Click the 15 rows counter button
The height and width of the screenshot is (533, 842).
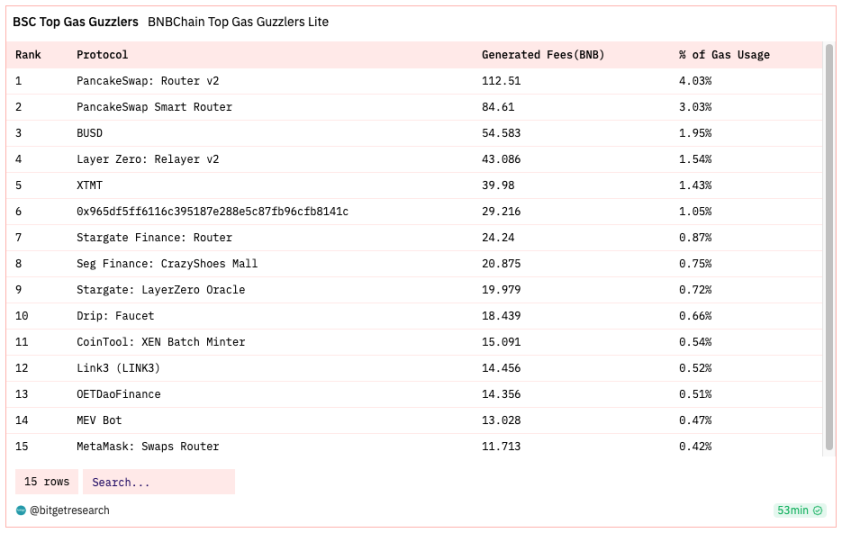pyautogui.click(x=47, y=482)
